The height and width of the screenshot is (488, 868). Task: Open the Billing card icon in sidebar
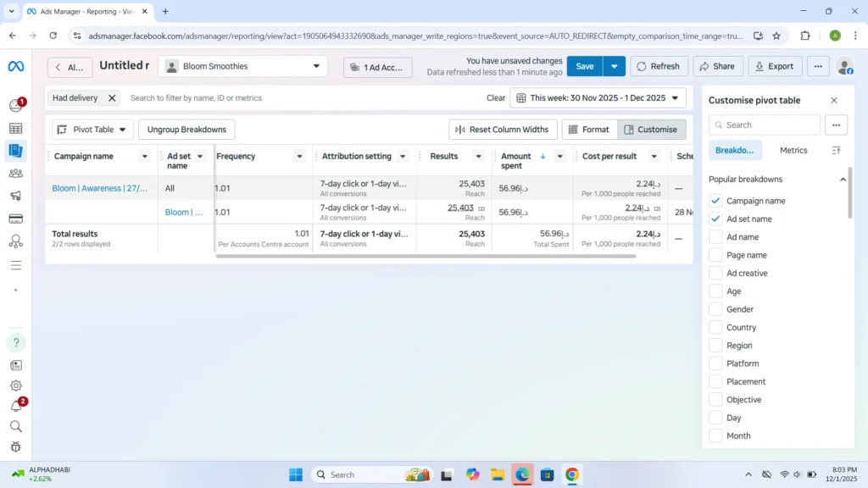pos(16,219)
